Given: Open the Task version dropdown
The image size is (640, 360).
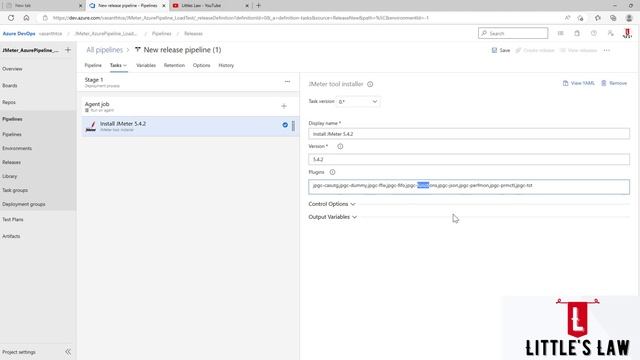Looking at the screenshot, I should [358, 102].
